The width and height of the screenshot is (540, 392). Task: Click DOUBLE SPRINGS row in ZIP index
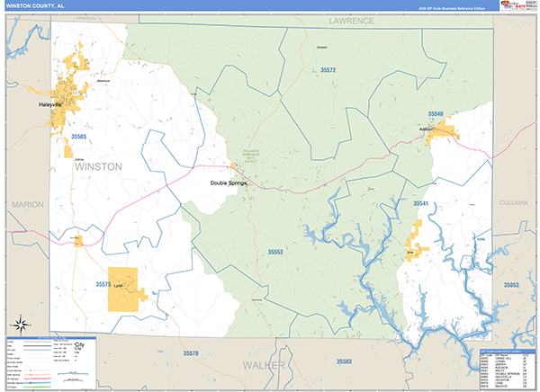(504, 374)
